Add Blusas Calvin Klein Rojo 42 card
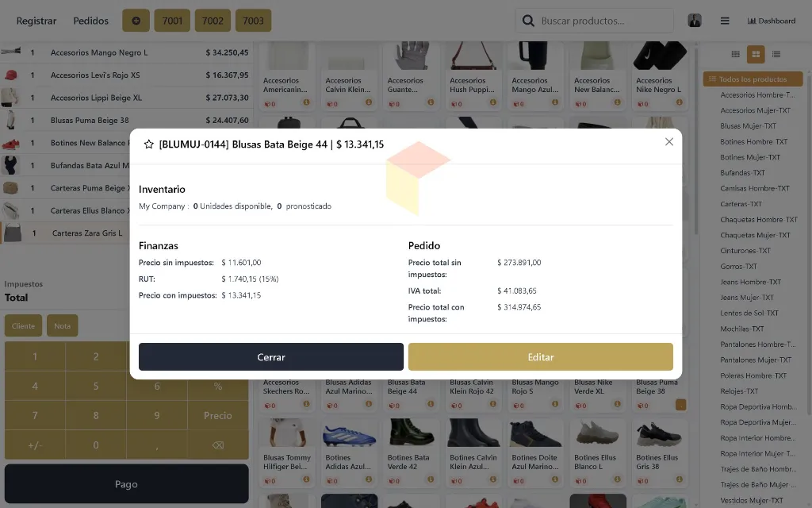The height and width of the screenshot is (508, 812). point(473,395)
